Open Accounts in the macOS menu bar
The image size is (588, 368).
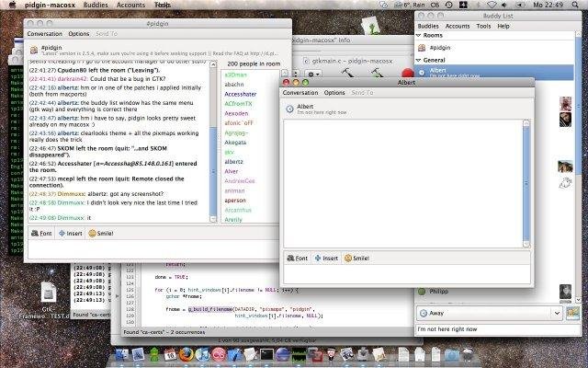pyautogui.click(x=130, y=5)
